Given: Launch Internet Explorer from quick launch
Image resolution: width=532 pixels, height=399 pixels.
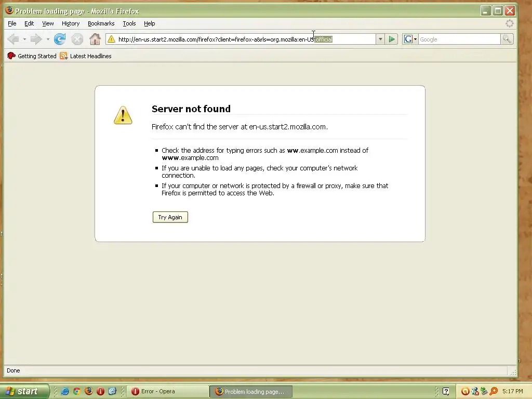Looking at the screenshot, I should point(65,391).
